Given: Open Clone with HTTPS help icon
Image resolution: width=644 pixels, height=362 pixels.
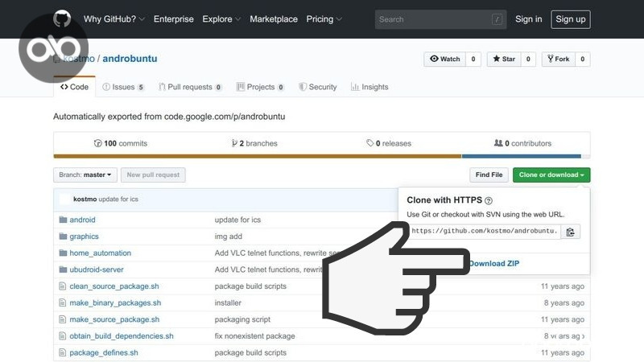Looking at the screenshot, I should [x=489, y=200].
